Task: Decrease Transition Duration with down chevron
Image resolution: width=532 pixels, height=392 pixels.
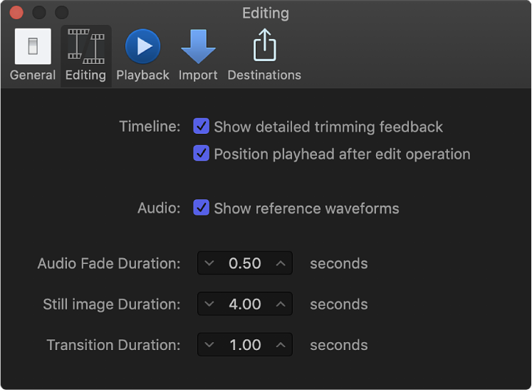Action: point(209,345)
